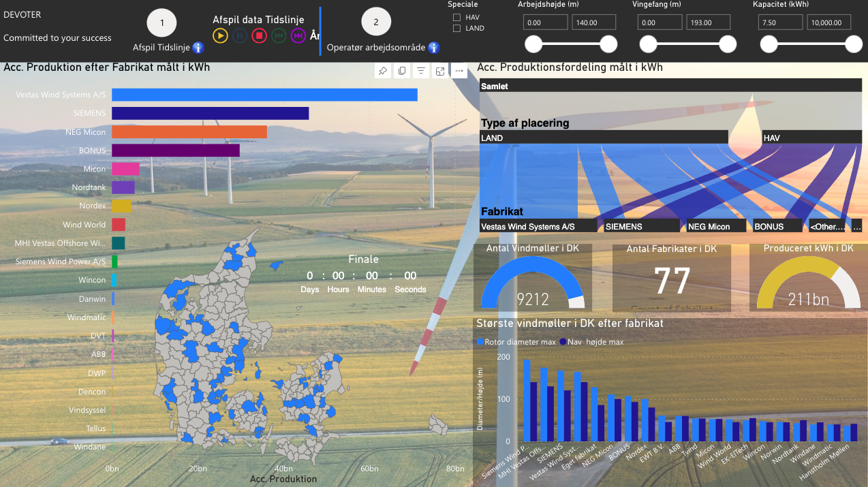Click the purple skip-forward timeline button
This screenshot has height=487, width=868.
(298, 35)
